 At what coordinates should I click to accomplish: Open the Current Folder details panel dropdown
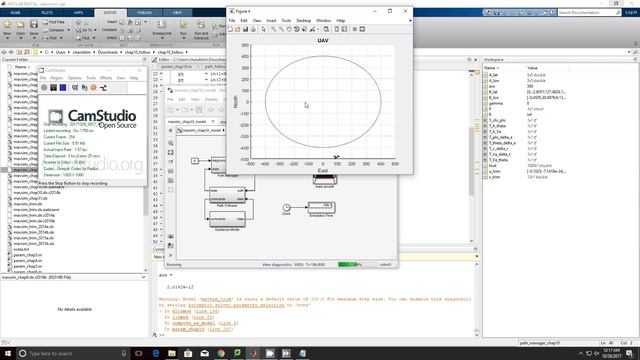point(143,277)
